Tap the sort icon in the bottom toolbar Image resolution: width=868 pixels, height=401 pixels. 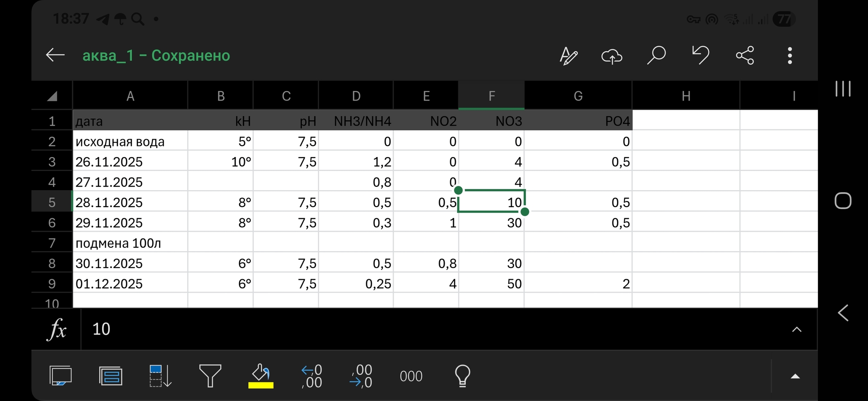(160, 376)
